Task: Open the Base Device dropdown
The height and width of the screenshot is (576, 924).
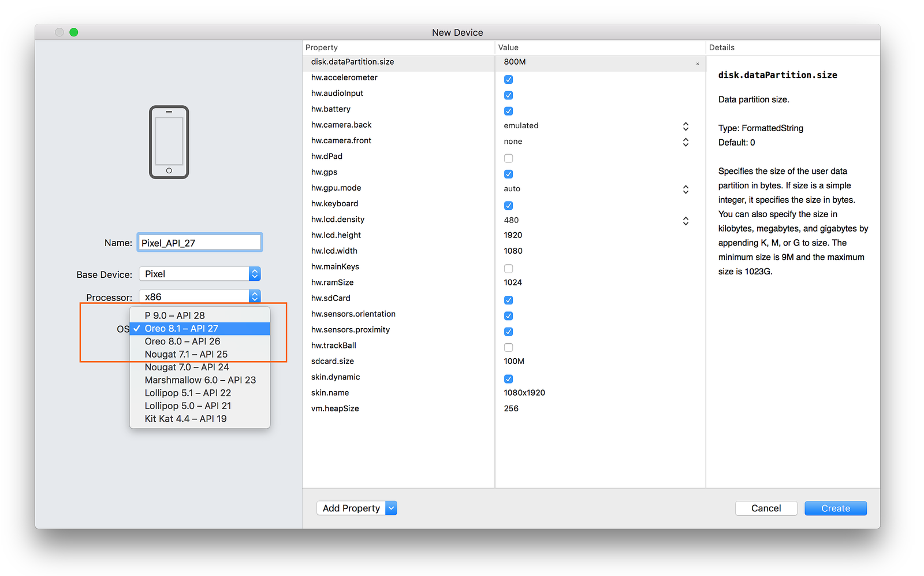Action: [199, 274]
